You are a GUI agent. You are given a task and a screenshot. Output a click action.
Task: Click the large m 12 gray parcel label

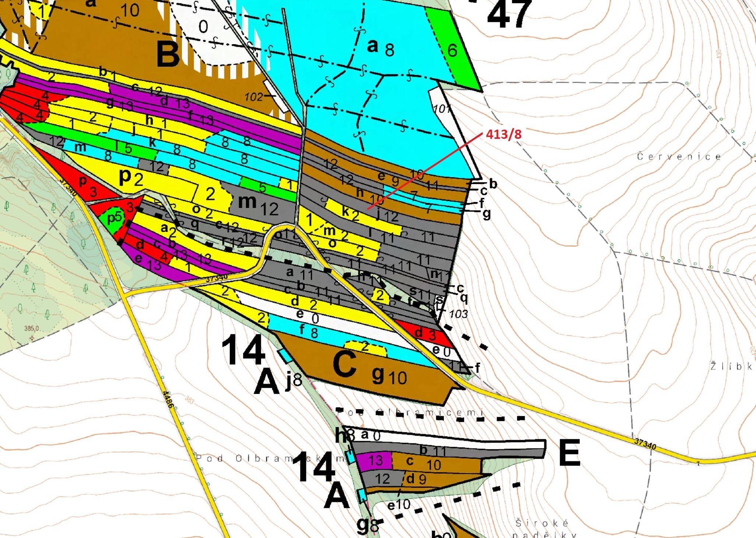point(258,205)
